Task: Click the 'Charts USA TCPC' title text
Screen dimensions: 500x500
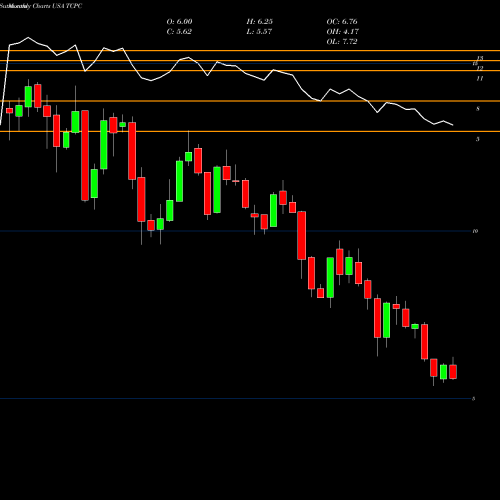Action: coord(57,6)
